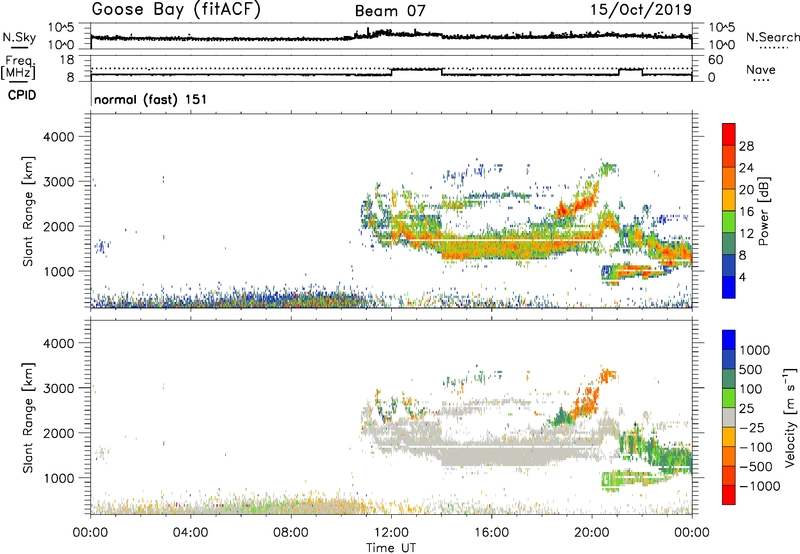Click 'Slant Range [km]' label of the power panel
This screenshot has height=554, width=800.
(28, 211)
